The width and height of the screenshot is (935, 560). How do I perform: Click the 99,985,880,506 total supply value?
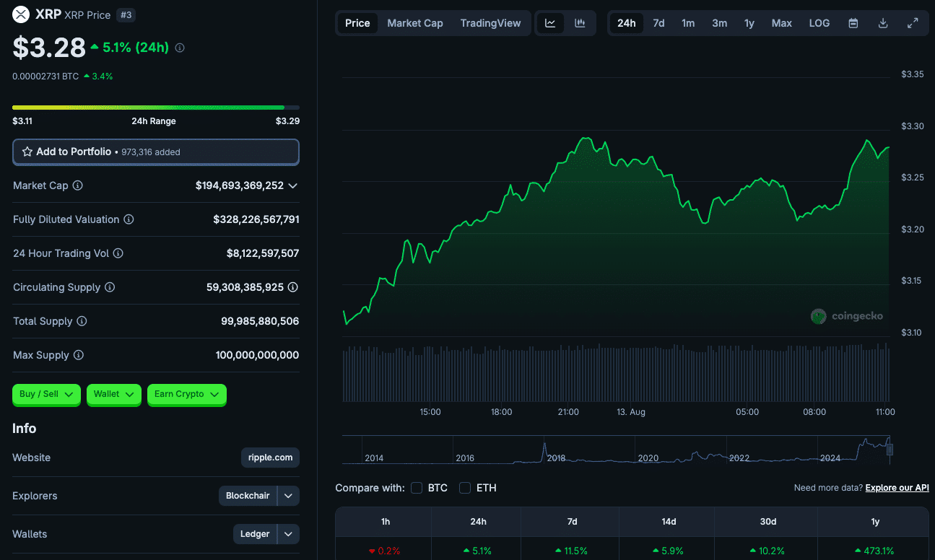click(x=260, y=321)
